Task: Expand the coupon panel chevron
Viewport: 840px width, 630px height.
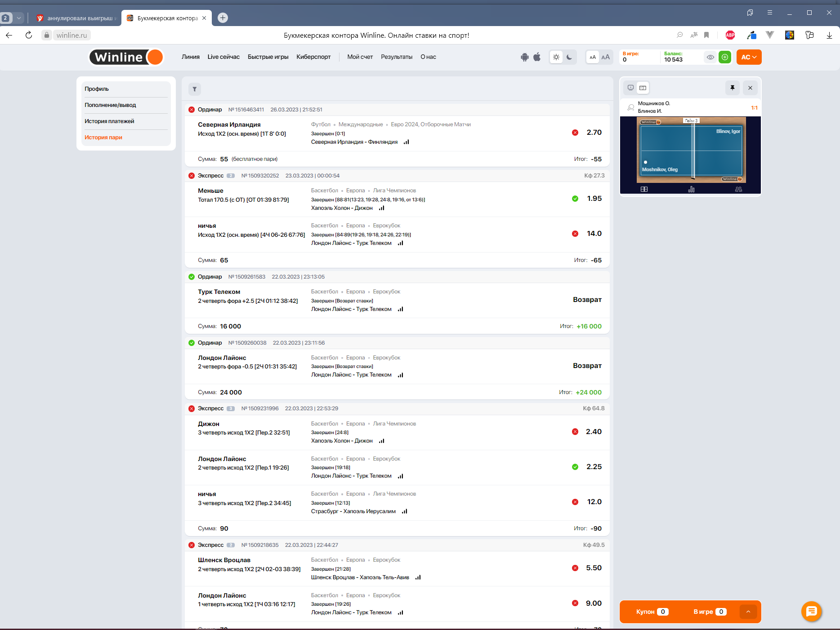Action: point(748,612)
